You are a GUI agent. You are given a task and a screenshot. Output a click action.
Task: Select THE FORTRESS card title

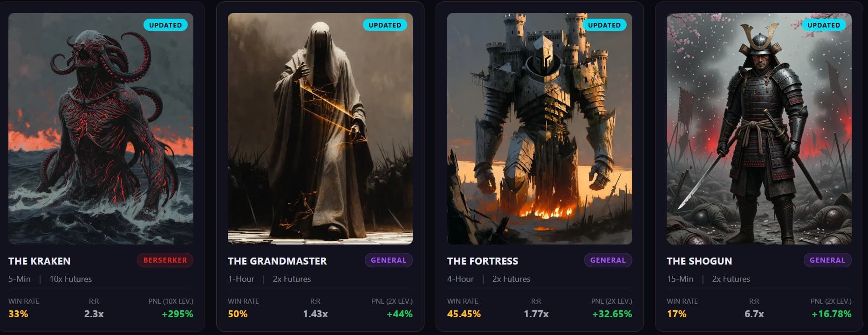[482, 261]
